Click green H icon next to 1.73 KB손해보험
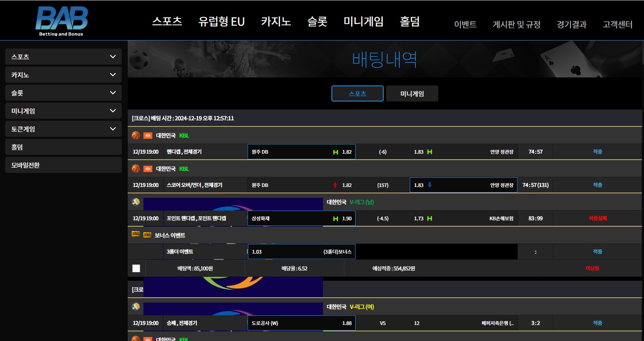 (x=429, y=218)
